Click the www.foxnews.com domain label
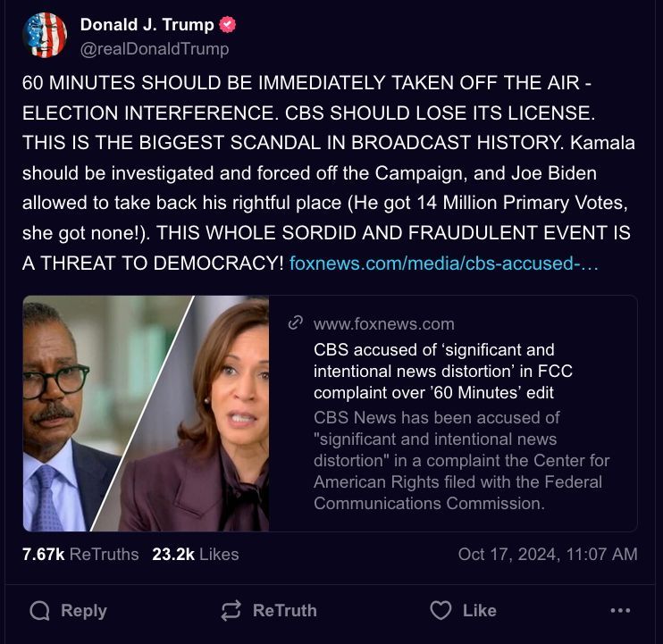The width and height of the screenshot is (663, 644). 384,323
